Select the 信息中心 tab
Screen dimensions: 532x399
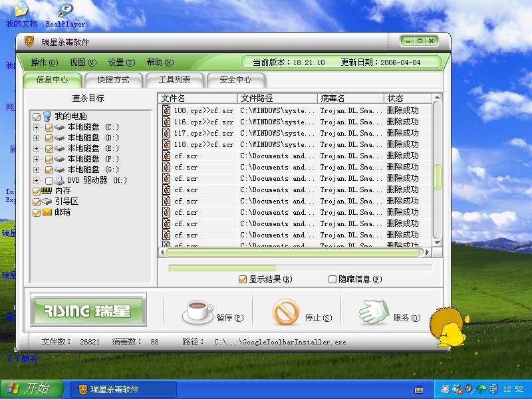click(53, 80)
